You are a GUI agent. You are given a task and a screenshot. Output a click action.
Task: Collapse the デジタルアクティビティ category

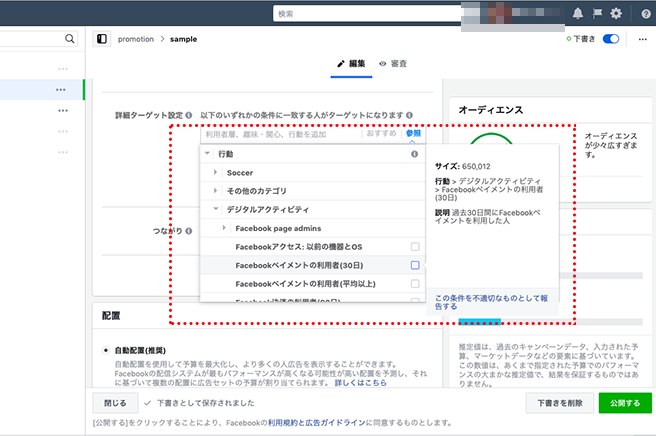point(216,209)
